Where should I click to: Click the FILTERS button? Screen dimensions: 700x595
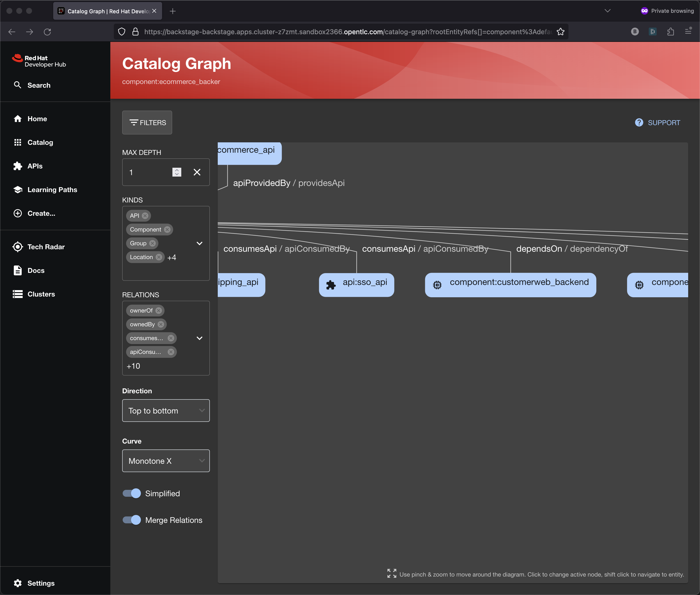[x=147, y=122]
